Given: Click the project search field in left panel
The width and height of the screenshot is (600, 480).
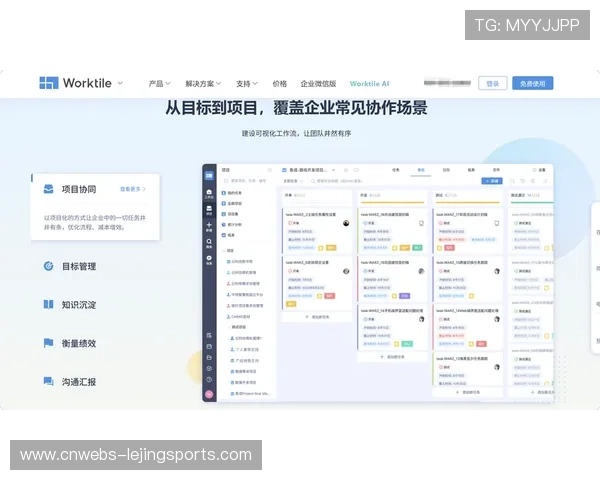Looking at the screenshot, I should pyautogui.click(x=245, y=181).
